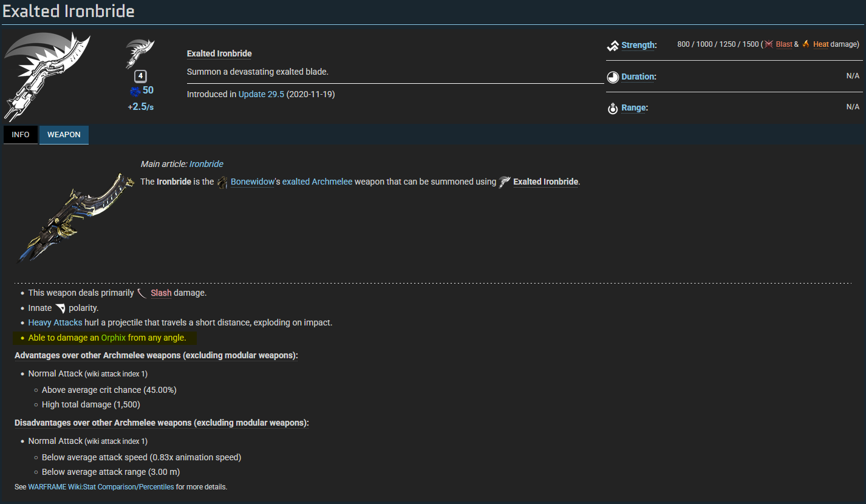The image size is (866, 504).
Task: Click the bold Exalted Ironbride title beside the ability icon
Action: [x=219, y=53]
